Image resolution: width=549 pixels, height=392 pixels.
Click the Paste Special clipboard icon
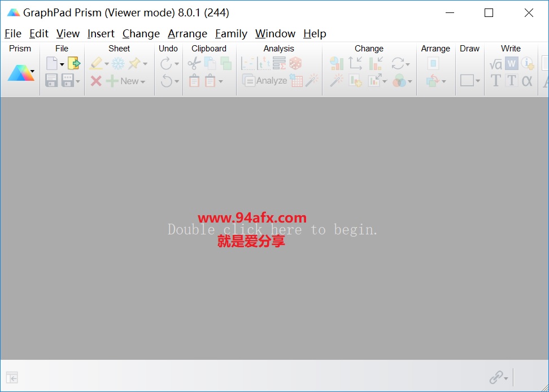[210, 81]
